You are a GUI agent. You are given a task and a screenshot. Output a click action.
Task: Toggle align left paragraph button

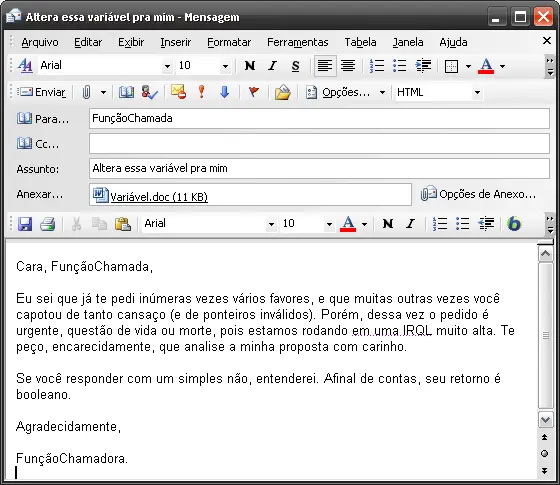[325, 66]
